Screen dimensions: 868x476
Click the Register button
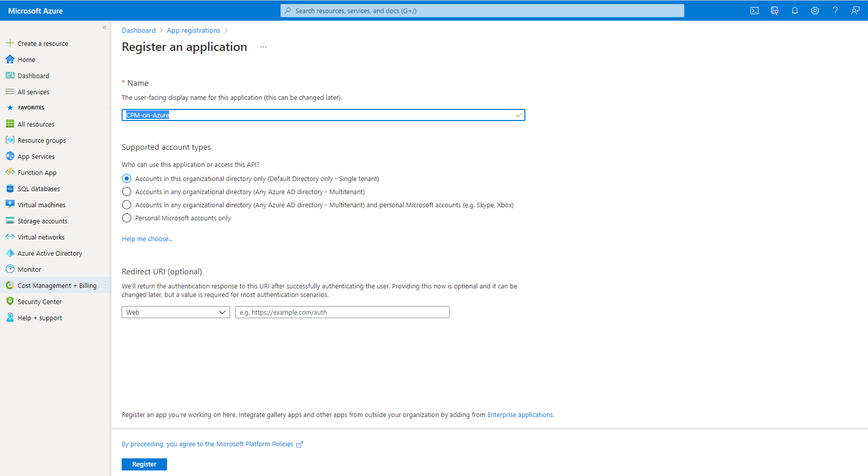(x=144, y=464)
